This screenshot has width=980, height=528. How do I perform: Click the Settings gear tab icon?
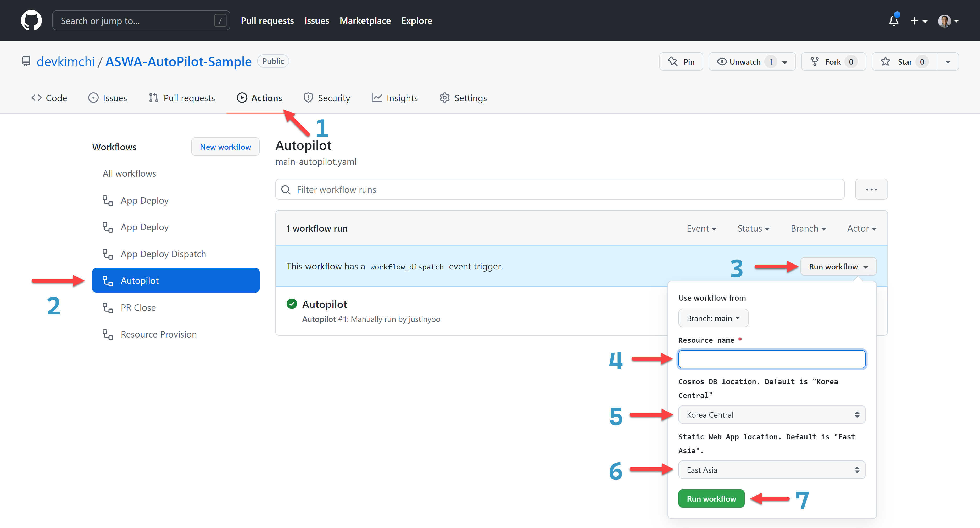444,98
